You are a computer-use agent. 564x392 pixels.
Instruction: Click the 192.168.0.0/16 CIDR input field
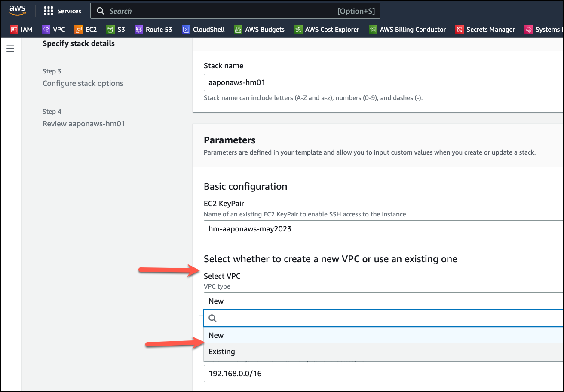tap(383, 374)
